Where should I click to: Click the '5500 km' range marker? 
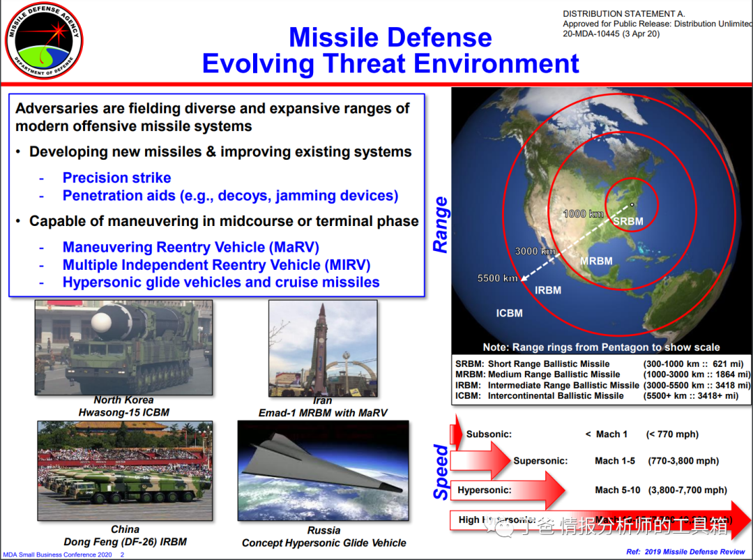(498, 278)
